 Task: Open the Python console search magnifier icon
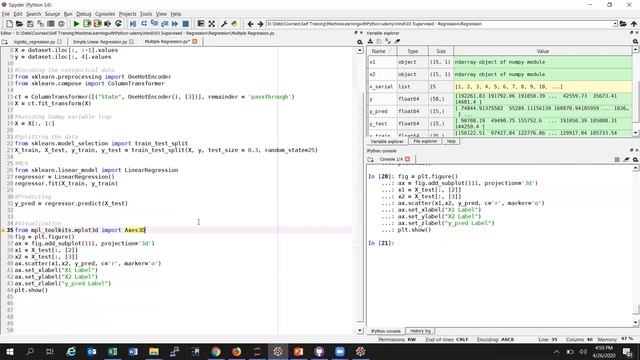click(x=636, y=159)
